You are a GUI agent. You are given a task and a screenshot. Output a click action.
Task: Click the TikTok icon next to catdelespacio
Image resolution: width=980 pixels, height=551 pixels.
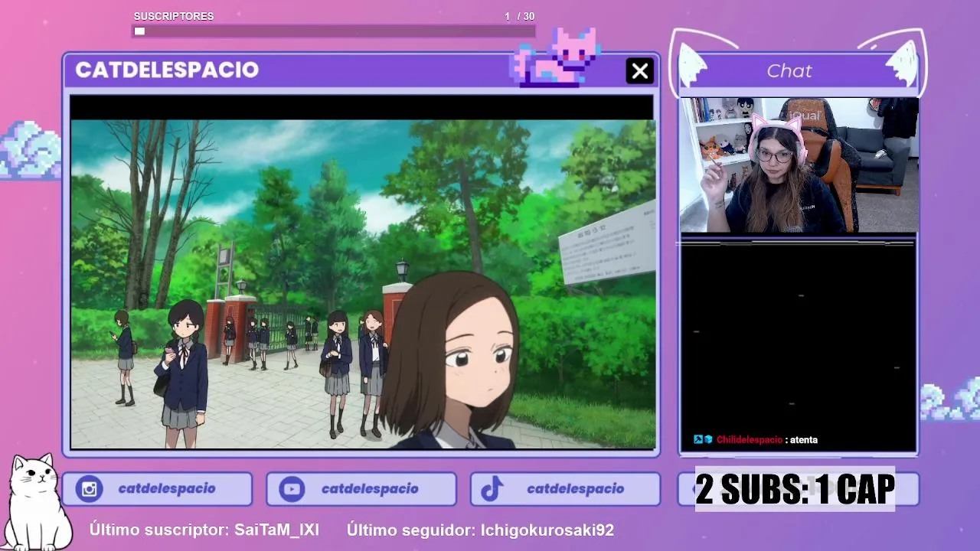(x=492, y=489)
